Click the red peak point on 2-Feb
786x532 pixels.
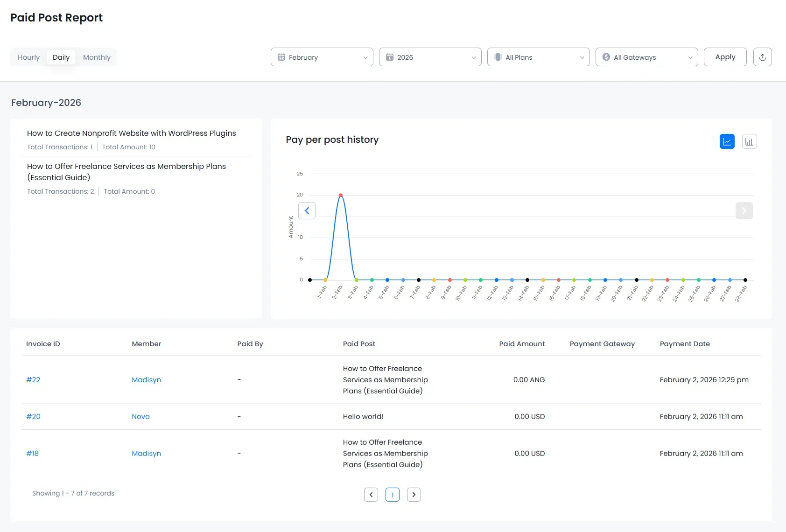[x=341, y=195]
